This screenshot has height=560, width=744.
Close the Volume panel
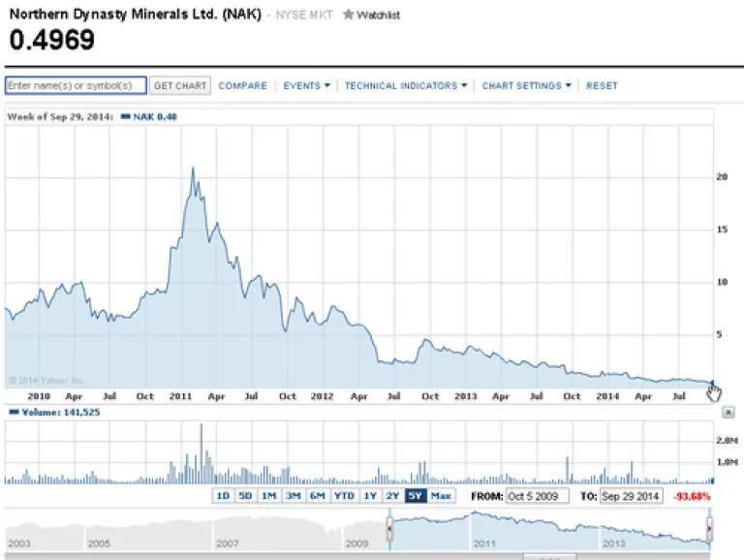[728, 413]
